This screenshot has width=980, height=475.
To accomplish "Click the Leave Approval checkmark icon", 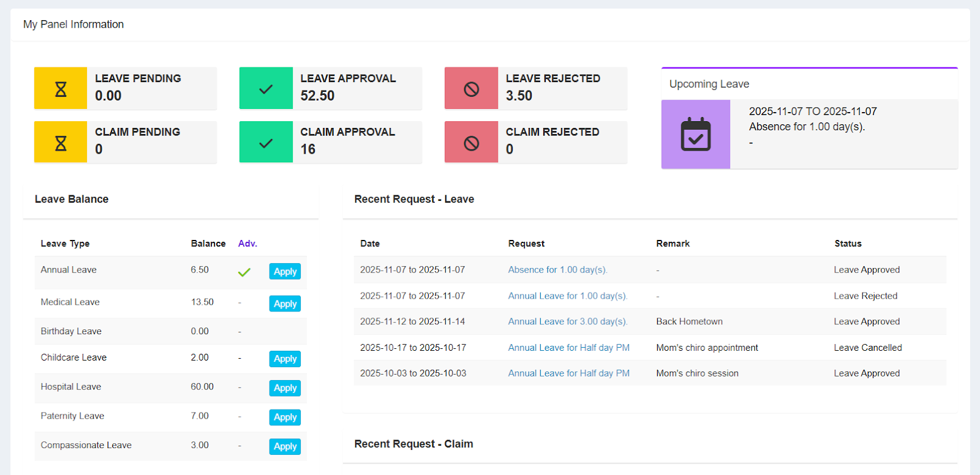I will [x=266, y=89].
